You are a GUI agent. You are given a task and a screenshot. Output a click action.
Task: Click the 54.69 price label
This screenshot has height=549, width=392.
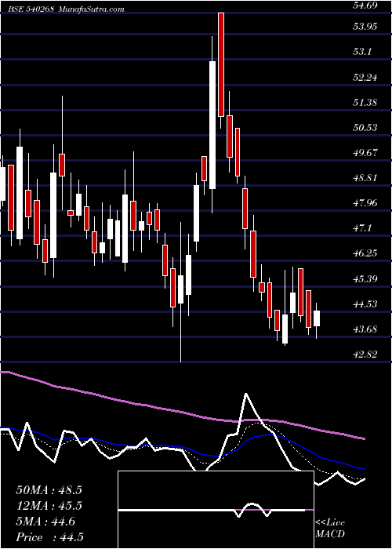(x=366, y=5)
